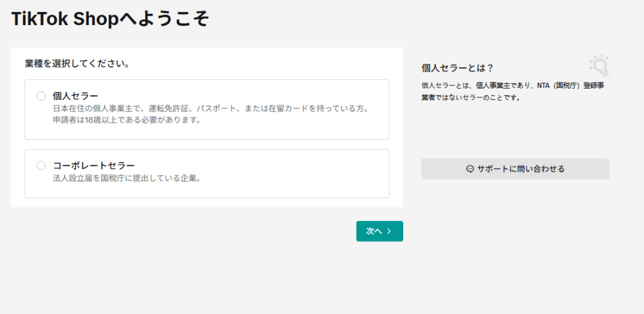Click the TikTok Shopへようこそ page title
Screen dimensions: 644x314
click(110, 19)
